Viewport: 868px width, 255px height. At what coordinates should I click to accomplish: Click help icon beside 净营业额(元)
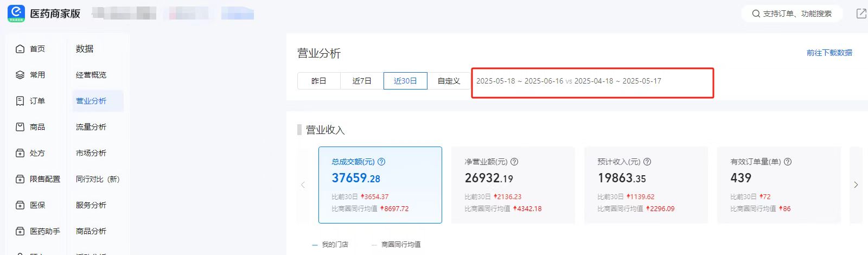click(x=514, y=162)
